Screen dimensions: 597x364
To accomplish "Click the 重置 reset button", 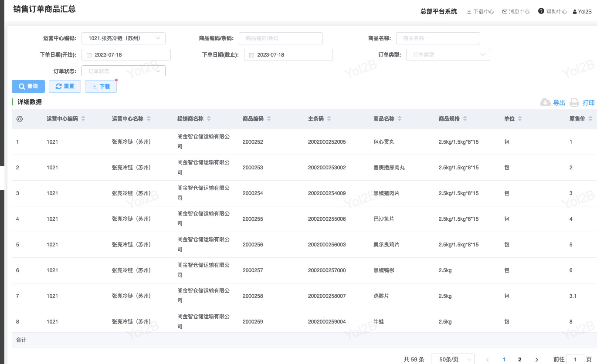I will (65, 86).
